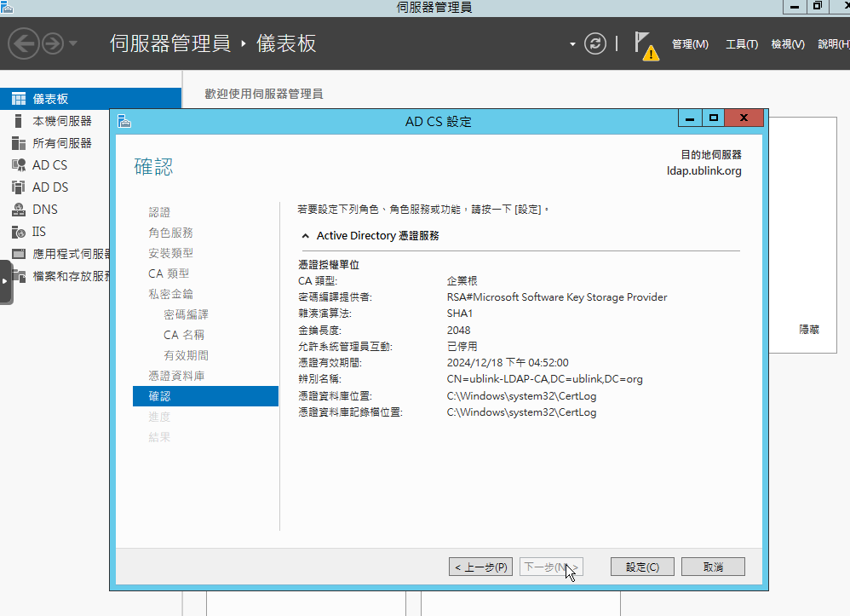Go to the 安裝類型 wizard step

[x=170, y=253]
